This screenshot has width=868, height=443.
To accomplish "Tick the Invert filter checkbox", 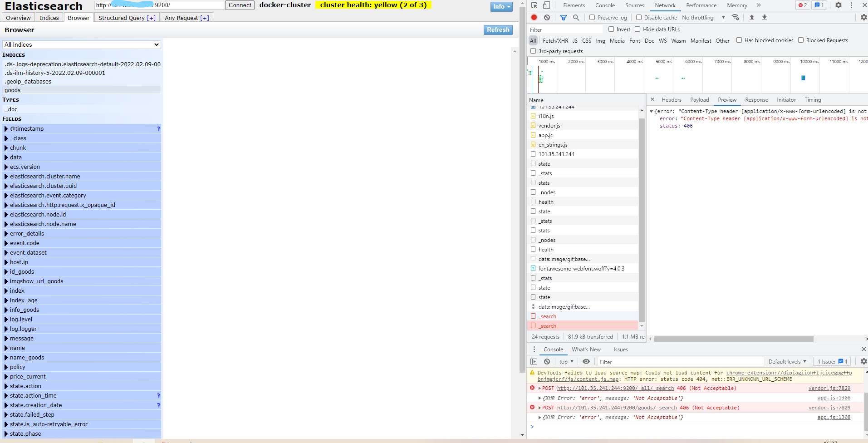I will [x=611, y=29].
